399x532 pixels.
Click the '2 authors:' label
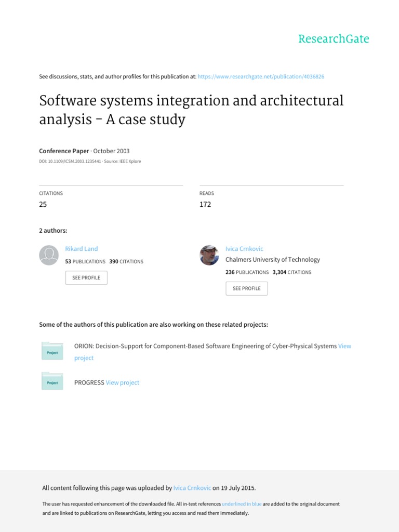pos(53,230)
